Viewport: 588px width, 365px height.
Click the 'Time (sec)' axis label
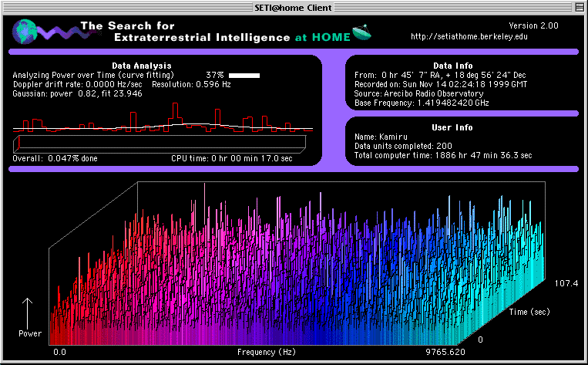[529, 312]
